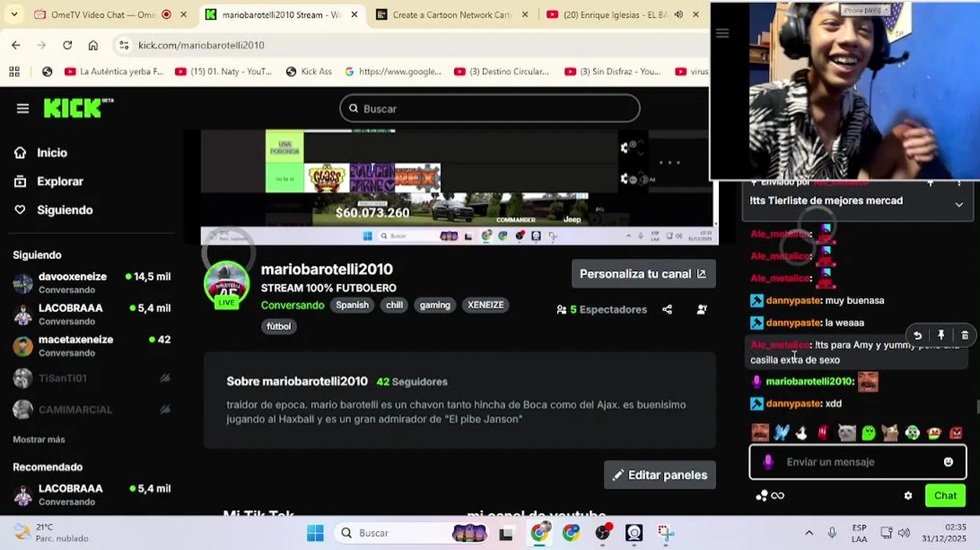Click the user follow icon next to share

click(x=701, y=309)
